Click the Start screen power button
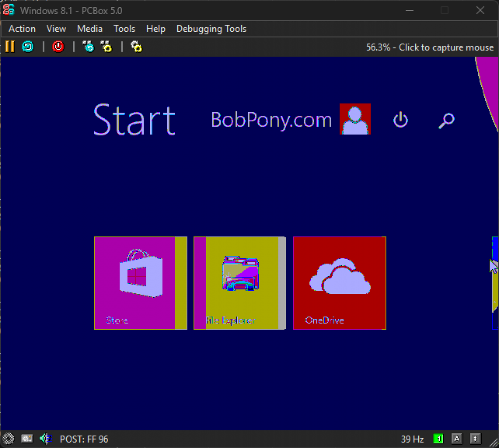This screenshot has height=448, width=499. pos(401,120)
